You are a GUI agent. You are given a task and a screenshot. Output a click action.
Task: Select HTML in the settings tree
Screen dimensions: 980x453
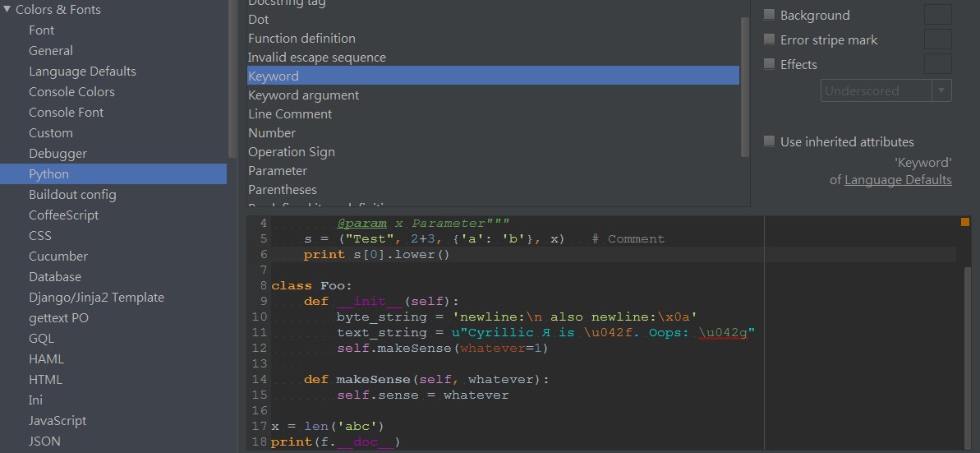46,380
